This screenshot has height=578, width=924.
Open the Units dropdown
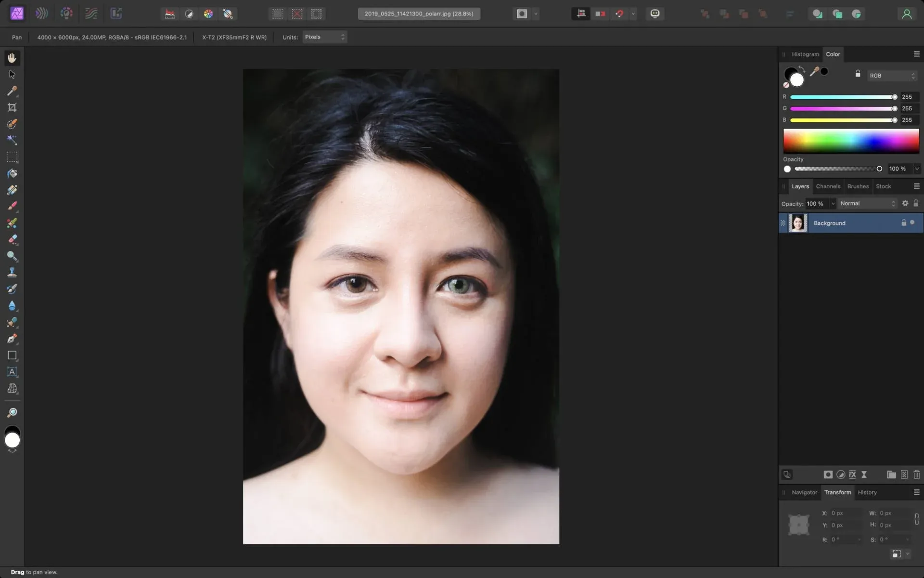tap(324, 37)
